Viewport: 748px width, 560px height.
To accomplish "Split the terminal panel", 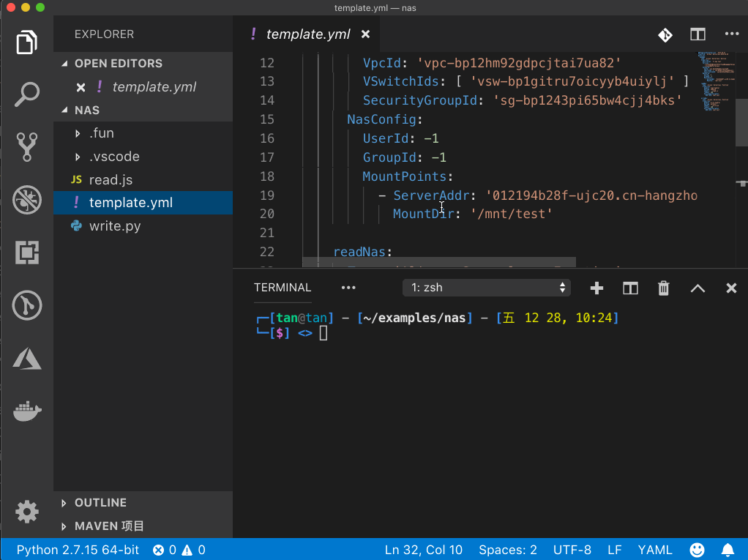I will (x=630, y=288).
